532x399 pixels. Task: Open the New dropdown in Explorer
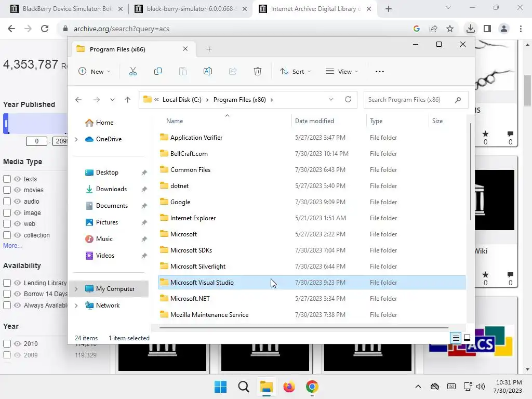(95, 72)
